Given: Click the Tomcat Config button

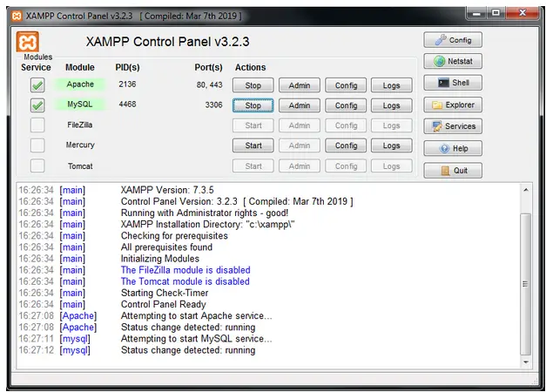Looking at the screenshot, I should [346, 166].
